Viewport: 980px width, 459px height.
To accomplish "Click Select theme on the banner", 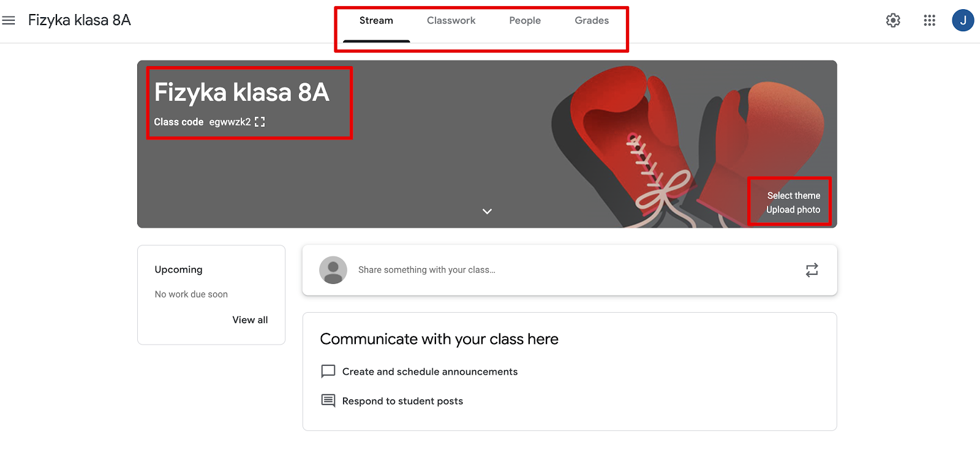I will [794, 195].
